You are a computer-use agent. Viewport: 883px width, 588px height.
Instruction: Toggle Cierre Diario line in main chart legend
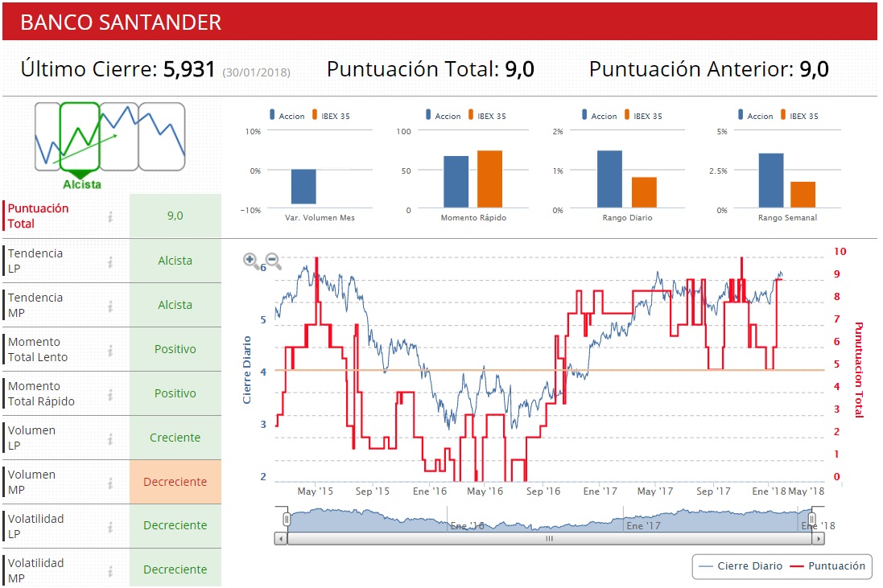pos(740,566)
